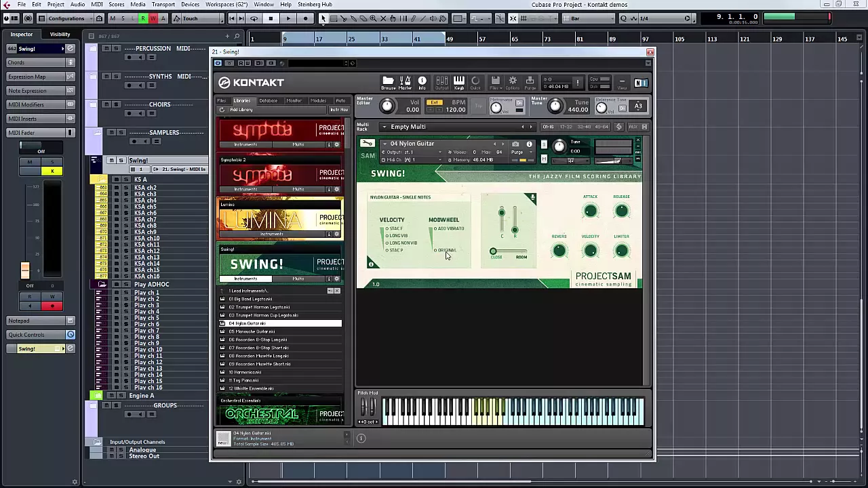Click the Instr Nav button

tap(338, 110)
